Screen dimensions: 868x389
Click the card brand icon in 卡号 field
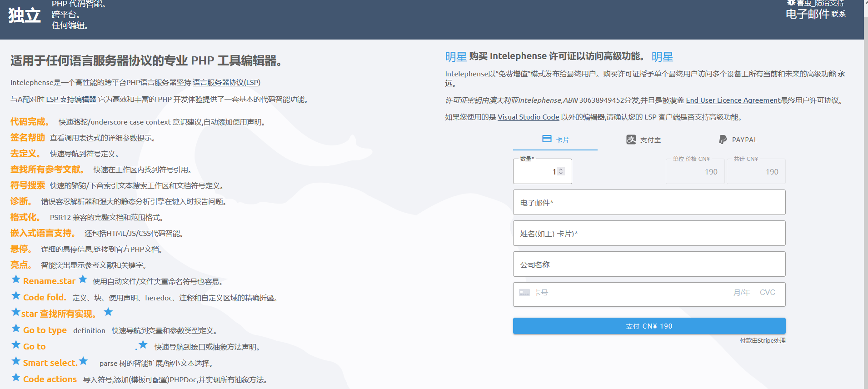(x=524, y=293)
